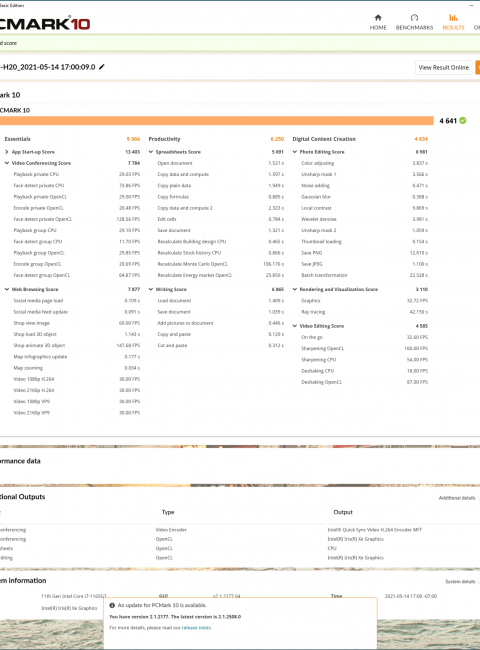Image resolution: width=480 pixels, height=650 pixels.
Task: Select the Add pictures to document row
Action: coord(221,323)
